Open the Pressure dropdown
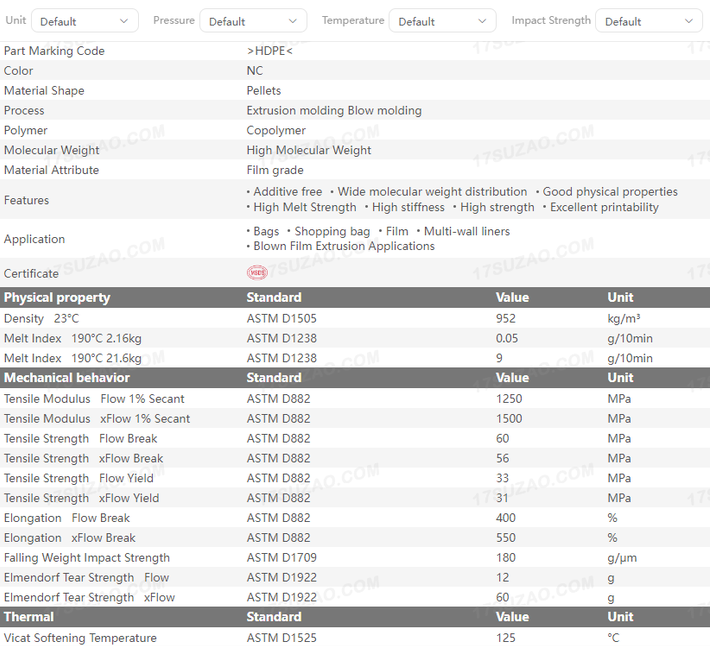 point(253,21)
